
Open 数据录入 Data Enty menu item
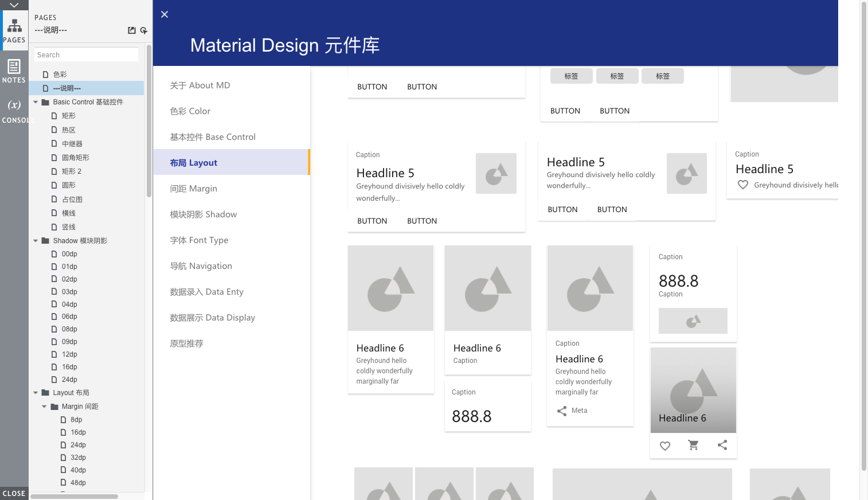pos(232,292)
